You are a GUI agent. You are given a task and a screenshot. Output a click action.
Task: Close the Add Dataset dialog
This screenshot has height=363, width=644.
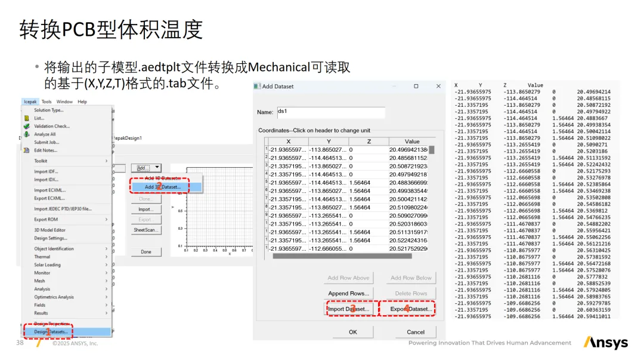(438, 87)
